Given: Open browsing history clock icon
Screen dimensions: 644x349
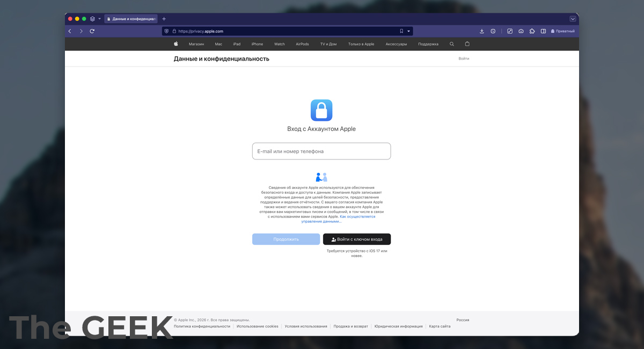Looking at the screenshot, I should click(x=493, y=31).
